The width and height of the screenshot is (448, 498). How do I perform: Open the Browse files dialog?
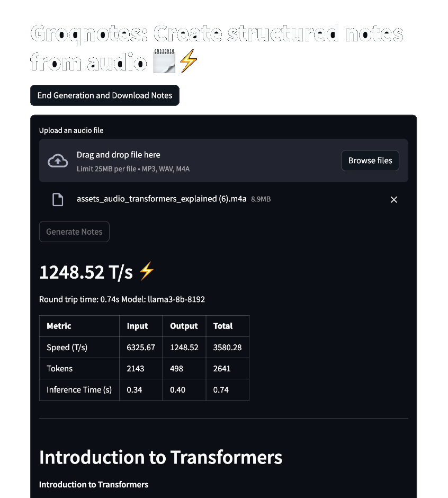coord(370,161)
